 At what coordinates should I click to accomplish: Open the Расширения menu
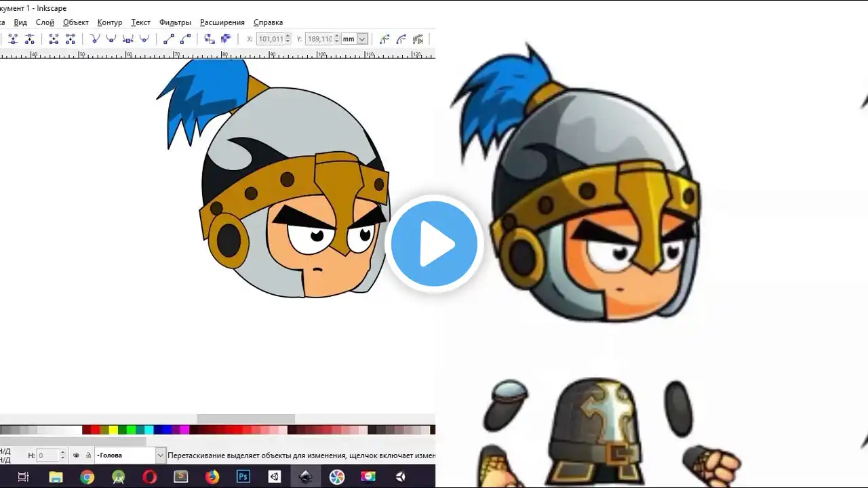click(222, 22)
